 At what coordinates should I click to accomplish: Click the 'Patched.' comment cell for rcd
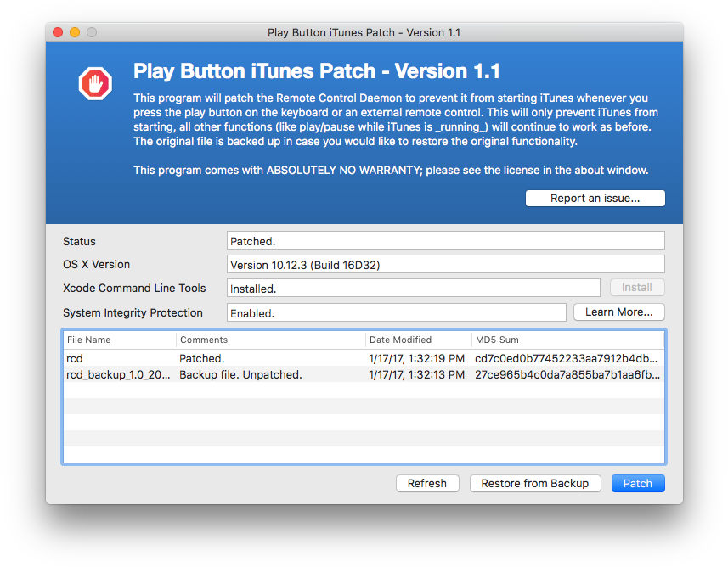[202, 358]
